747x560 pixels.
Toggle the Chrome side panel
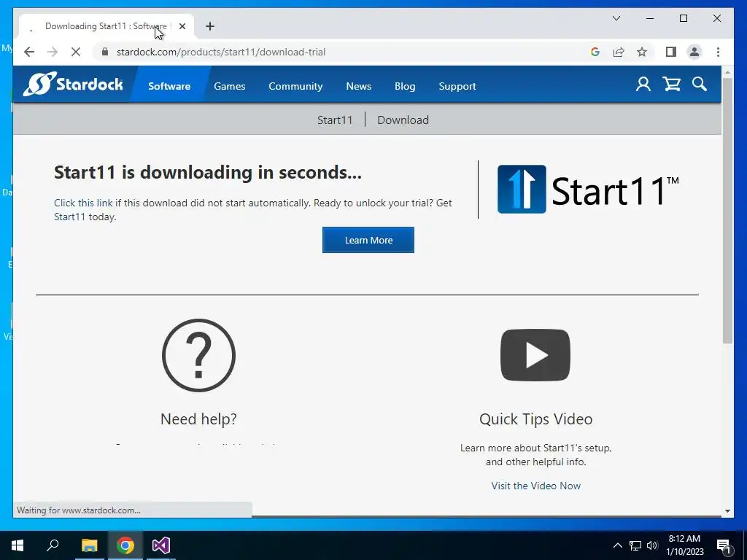tap(671, 52)
